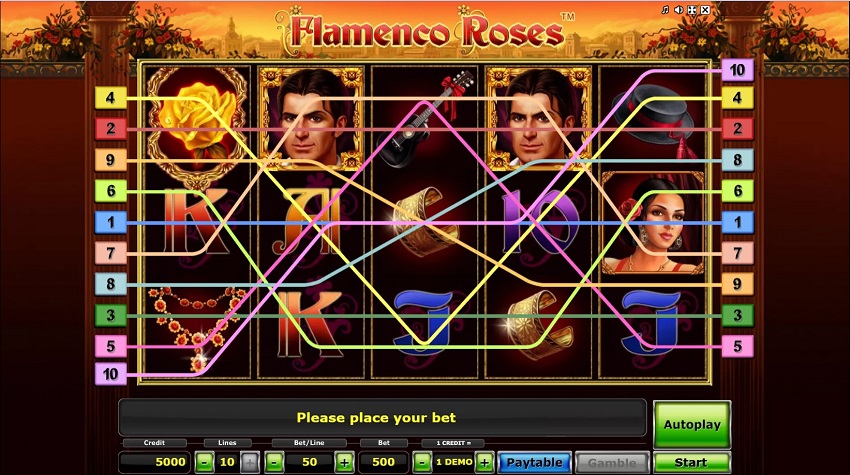Screen dimensions: 850x475
Task: Select green payline 3 marker on right
Action: [x=737, y=315]
